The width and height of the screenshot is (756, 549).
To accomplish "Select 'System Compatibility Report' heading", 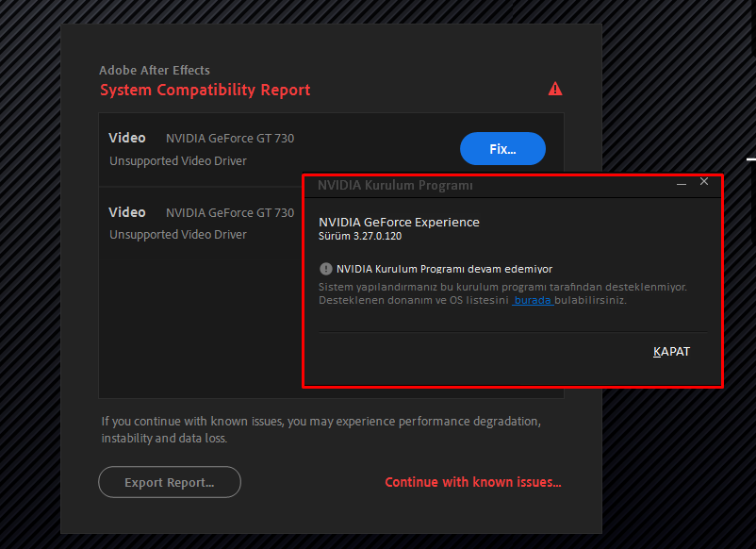I will pyautogui.click(x=205, y=91).
